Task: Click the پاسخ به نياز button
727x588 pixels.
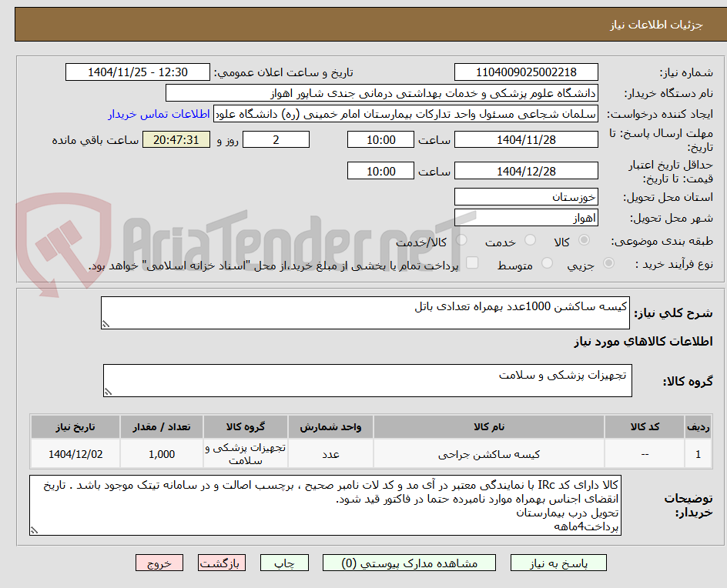Action: click(x=558, y=563)
